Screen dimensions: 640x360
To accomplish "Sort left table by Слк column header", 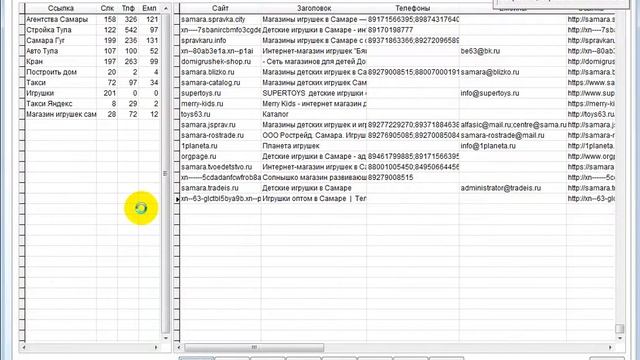I will (x=107, y=8).
